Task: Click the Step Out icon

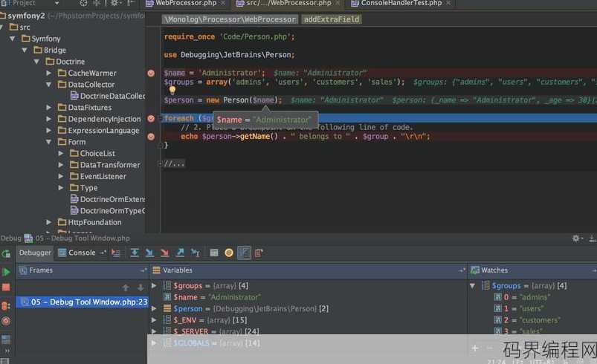Action: click(180, 253)
